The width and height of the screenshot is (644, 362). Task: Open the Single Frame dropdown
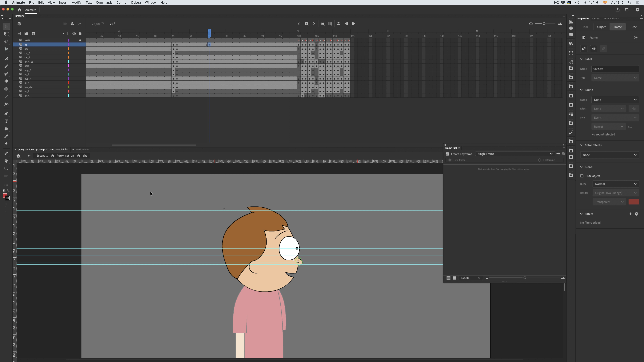515,154
